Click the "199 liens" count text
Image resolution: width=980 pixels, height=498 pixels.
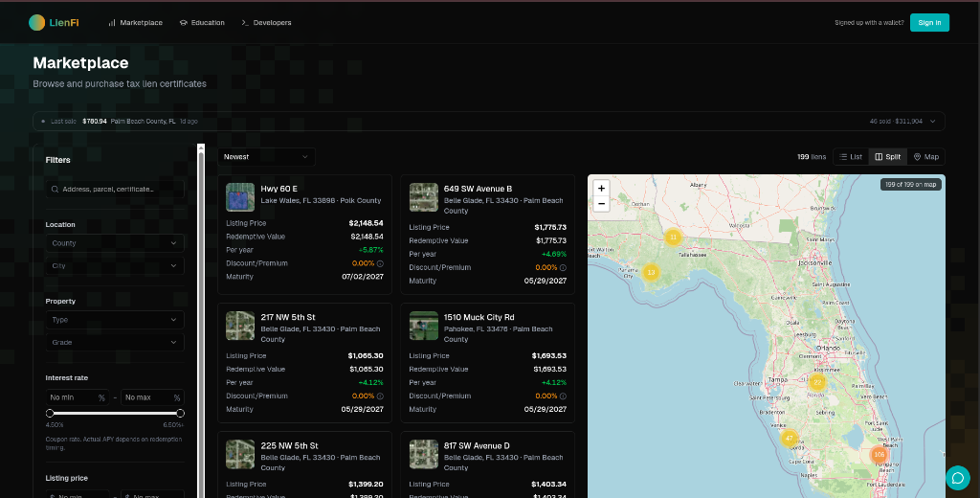coord(812,157)
